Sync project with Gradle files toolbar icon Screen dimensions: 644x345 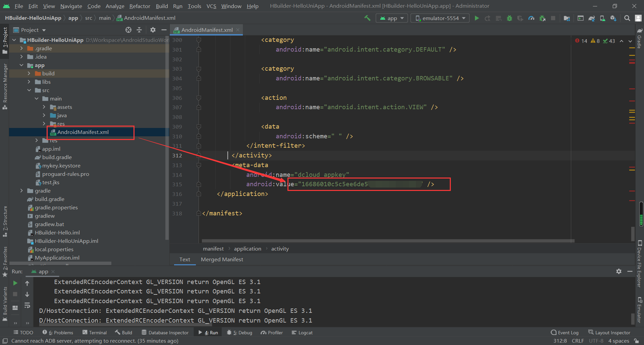pos(591,18)
